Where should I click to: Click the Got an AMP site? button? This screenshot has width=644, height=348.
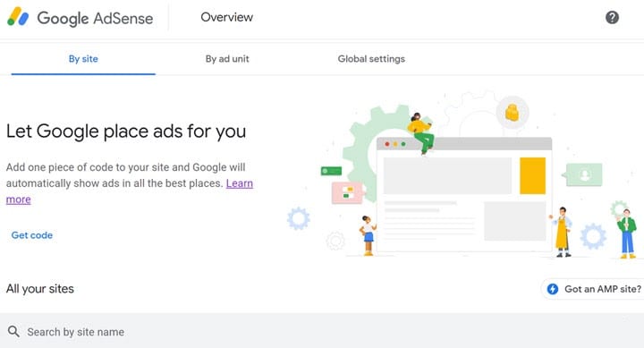(x=592, y=289)
